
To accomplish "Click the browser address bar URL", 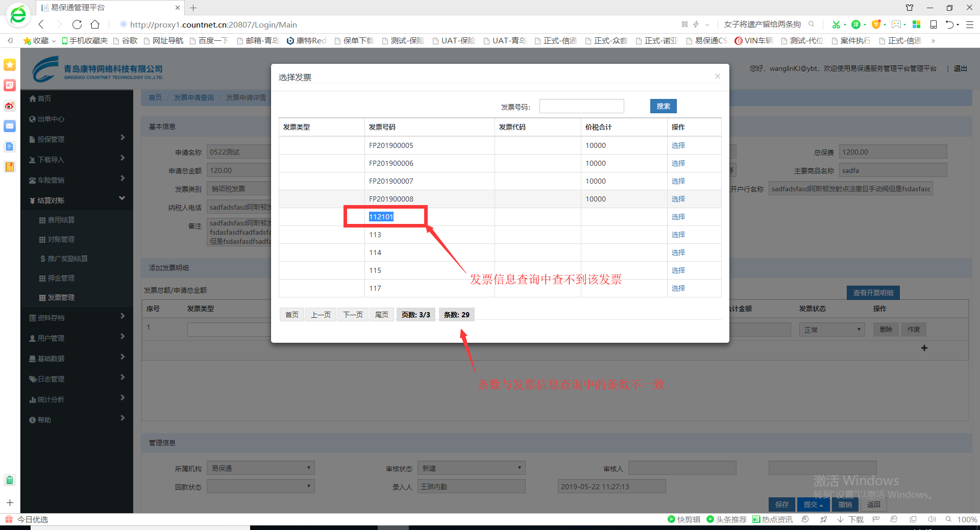I will [x=213, y=24].
